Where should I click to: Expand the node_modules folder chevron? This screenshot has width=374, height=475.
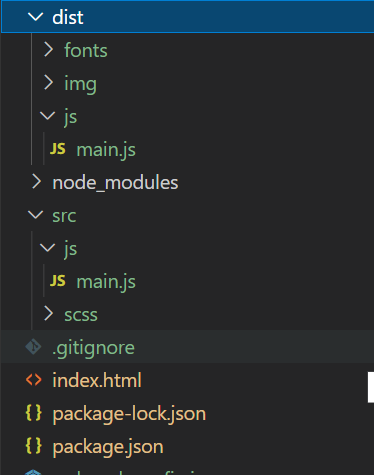point(36,182)
